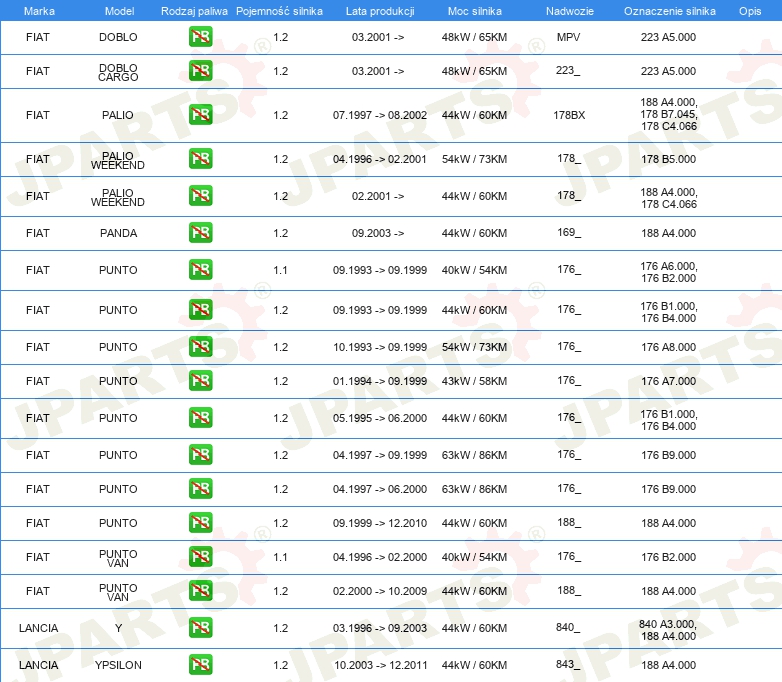Select the DOBLO CARGO model cell
Image resolution: width=782 pixels, height=682 pixels.
coord(118,72)
